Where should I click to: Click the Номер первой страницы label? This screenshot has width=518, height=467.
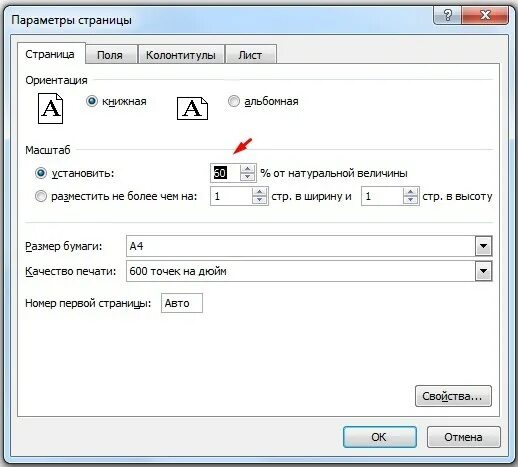88,303
